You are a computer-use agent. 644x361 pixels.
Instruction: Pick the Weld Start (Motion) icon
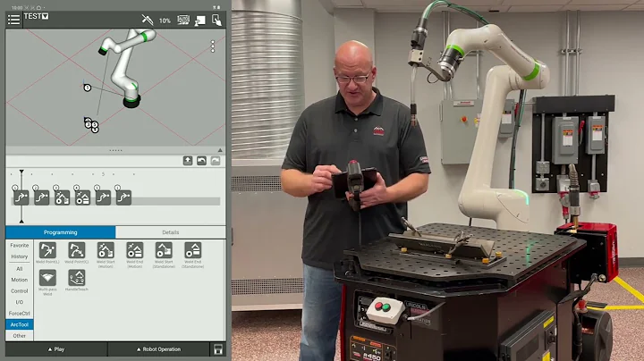pyautogui.click(x=106, y=250)
